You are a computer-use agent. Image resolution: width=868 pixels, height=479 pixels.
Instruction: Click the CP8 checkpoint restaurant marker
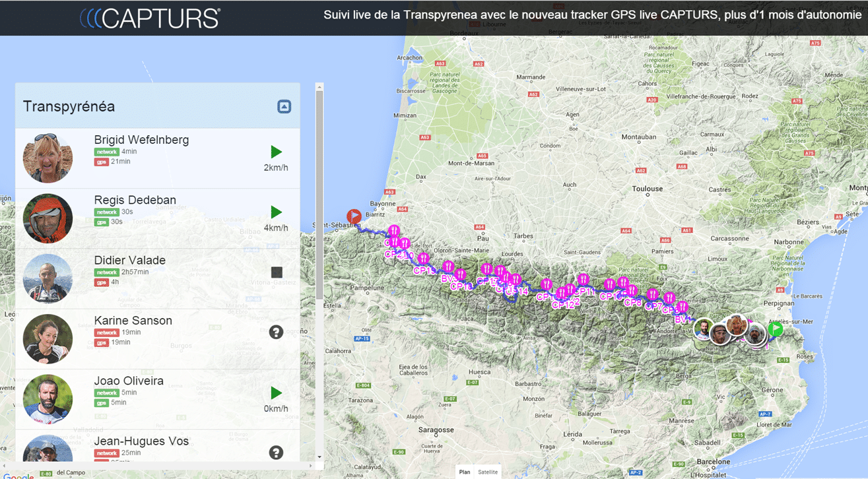(632, 289)
